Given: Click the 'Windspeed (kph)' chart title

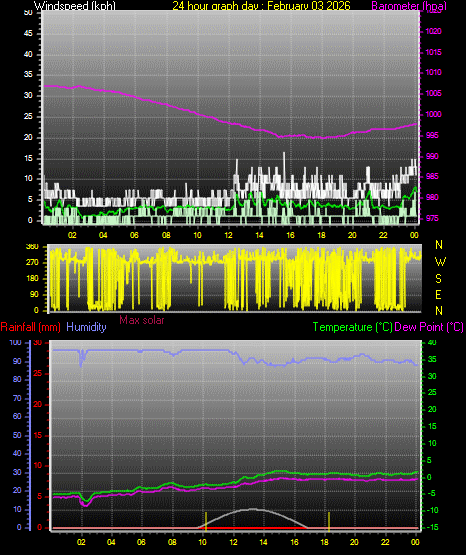Looking at the screenshot, I should point(75,6).
